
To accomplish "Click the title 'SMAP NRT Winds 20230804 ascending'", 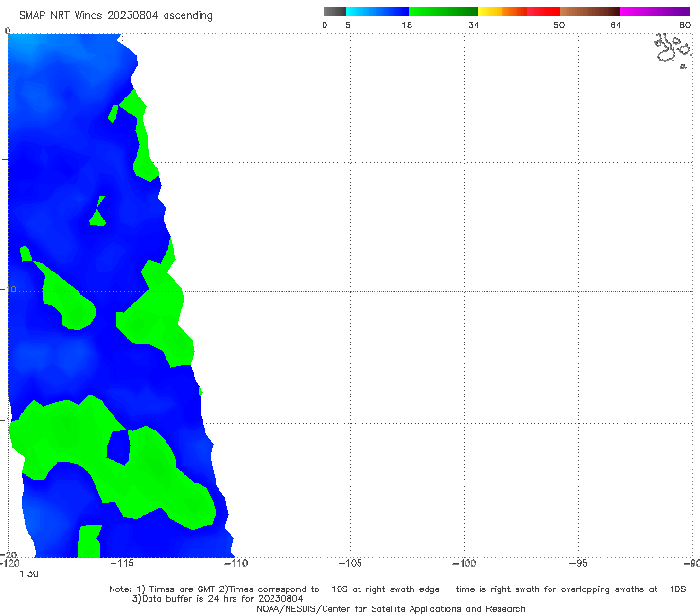I will coord(115,16).
